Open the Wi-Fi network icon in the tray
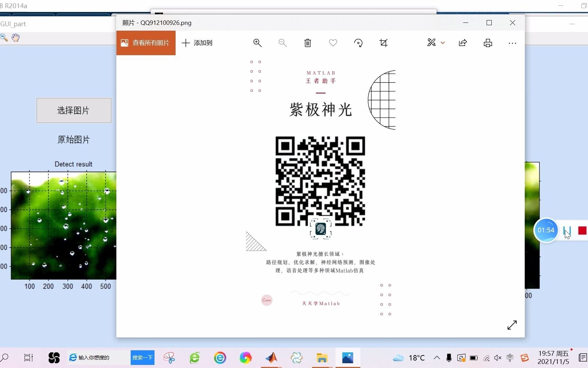This screenshot has height=368, width=588. (487, 358)
